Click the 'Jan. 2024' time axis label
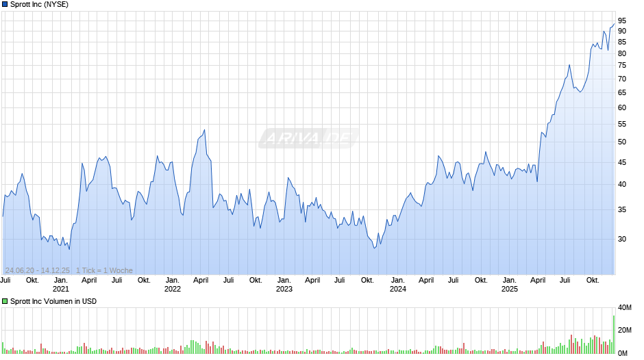Viewport: 644px width, 360px height. click(x=398, y=285)
